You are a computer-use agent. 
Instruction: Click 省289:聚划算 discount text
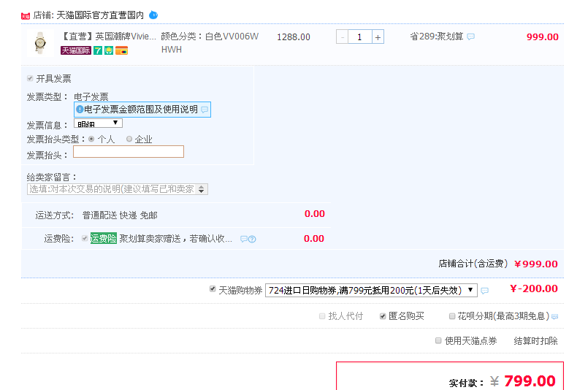coord(437,37)
